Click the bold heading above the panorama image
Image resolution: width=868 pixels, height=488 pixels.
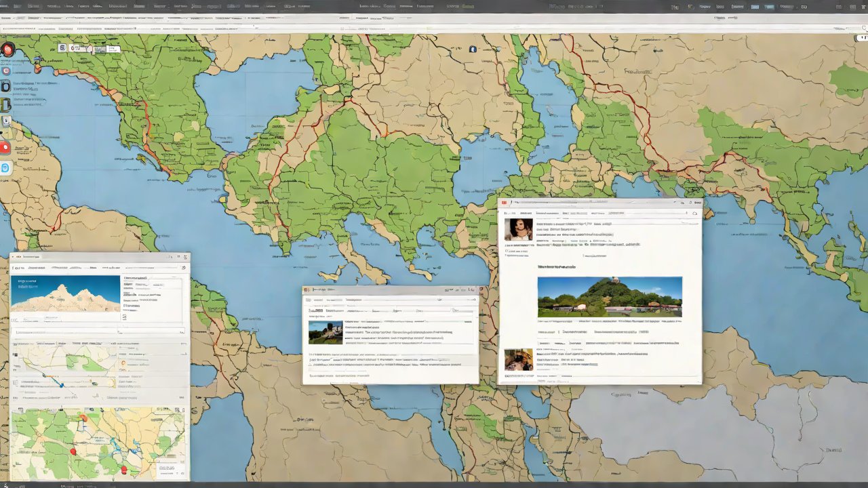(x=556, y=267)
